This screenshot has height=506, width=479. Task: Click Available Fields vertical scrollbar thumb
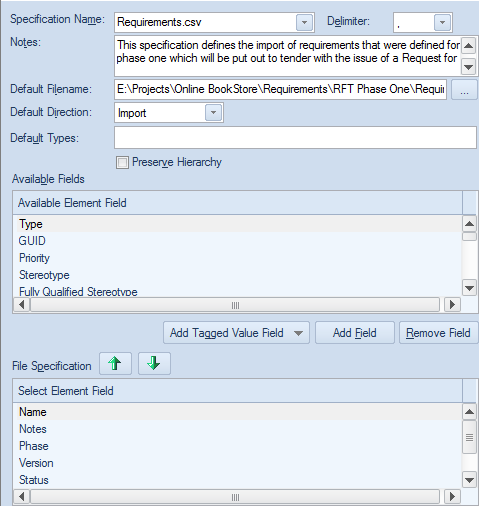click(469, 236)
